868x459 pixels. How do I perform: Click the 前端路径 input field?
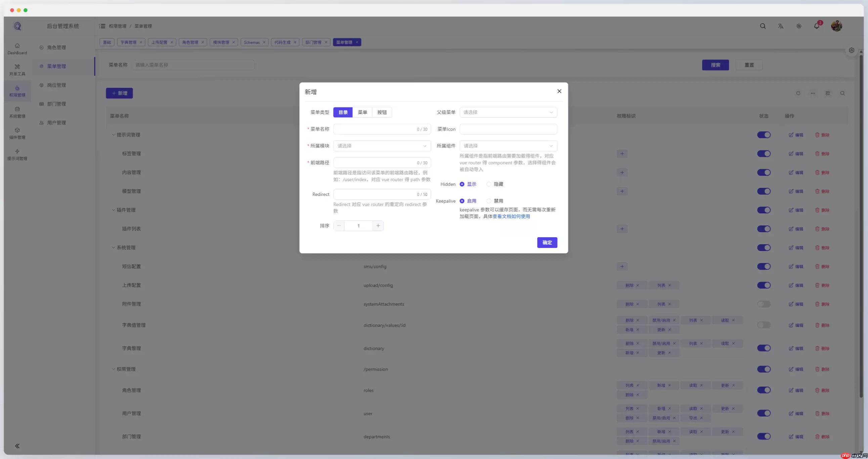tap(382, 163)
